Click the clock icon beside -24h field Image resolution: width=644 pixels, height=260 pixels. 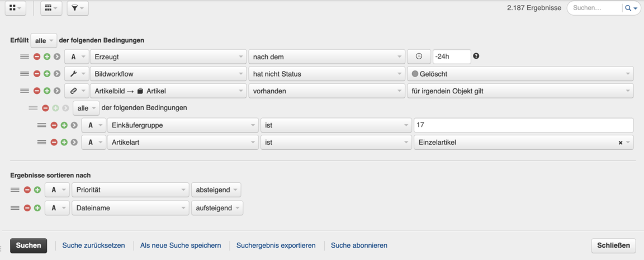419,56
